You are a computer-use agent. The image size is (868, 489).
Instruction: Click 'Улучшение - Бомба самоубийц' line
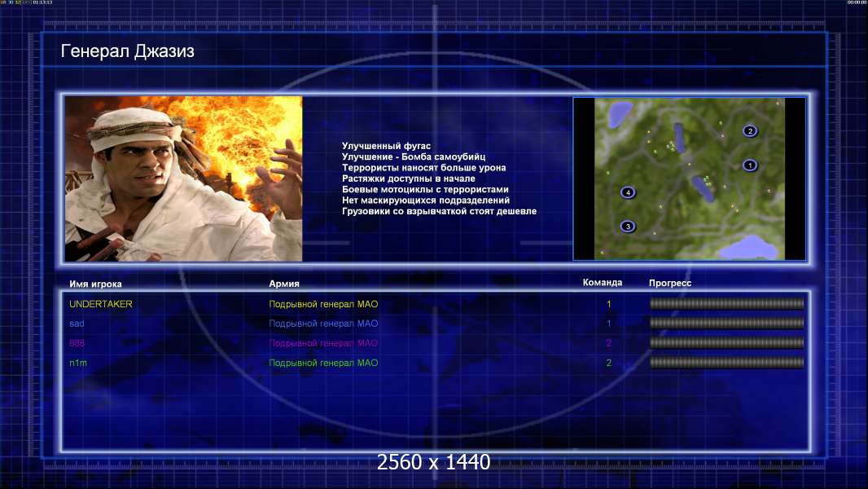coord(414,156)
